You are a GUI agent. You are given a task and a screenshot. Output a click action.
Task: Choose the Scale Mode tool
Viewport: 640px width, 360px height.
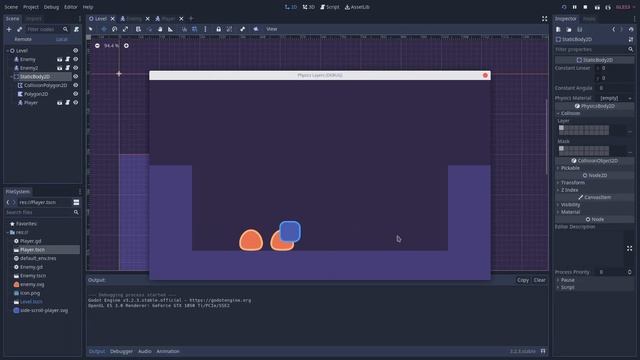point(125,29)
